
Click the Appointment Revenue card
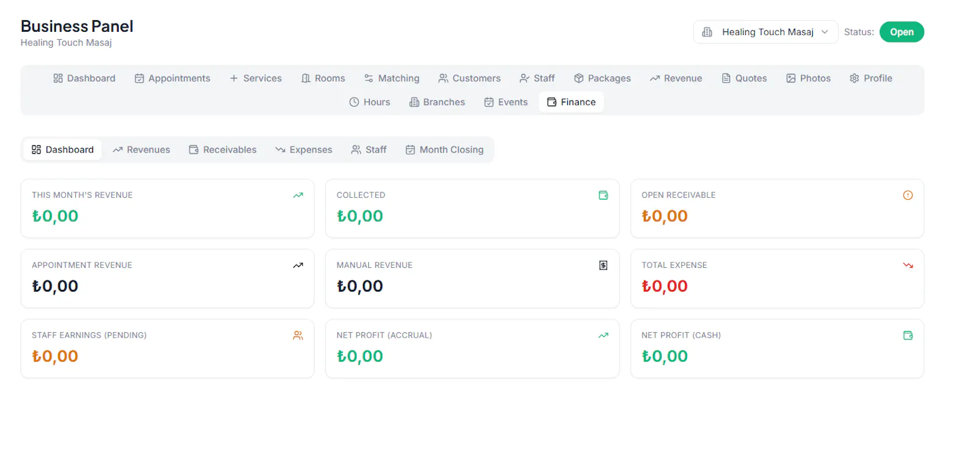click(x=167, y=278)
